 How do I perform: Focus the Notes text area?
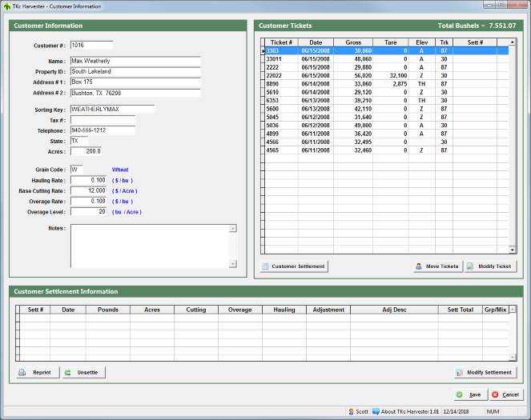[x=149, y=246]
